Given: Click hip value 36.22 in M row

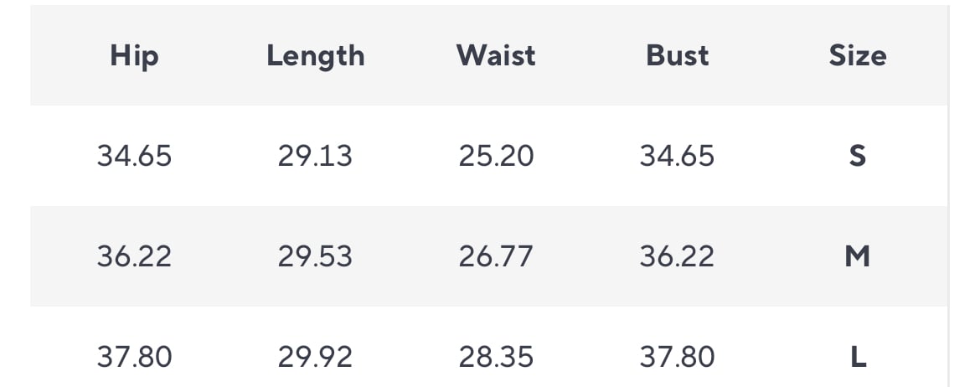Looking at the screenshot, I should [x=134, y=256].
